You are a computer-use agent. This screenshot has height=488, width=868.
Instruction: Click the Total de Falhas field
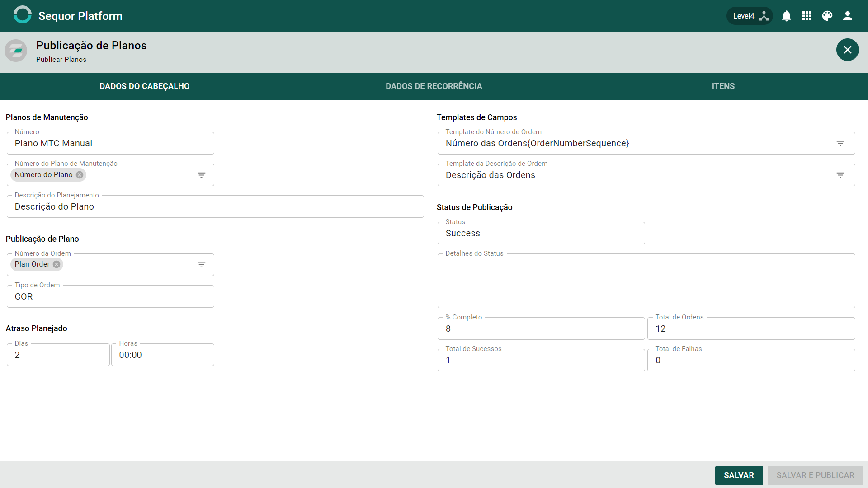point(751,360)
